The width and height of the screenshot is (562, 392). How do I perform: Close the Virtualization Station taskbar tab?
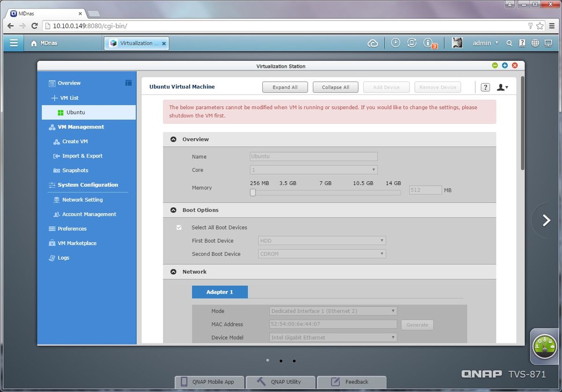pyautogui.click(x=164, y=43)
